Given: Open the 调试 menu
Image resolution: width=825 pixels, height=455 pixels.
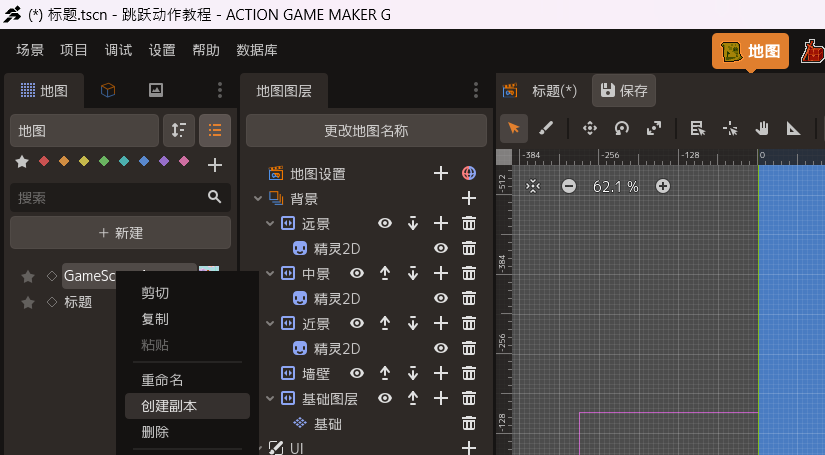Looking at the screenshot, I should (118, 50).
